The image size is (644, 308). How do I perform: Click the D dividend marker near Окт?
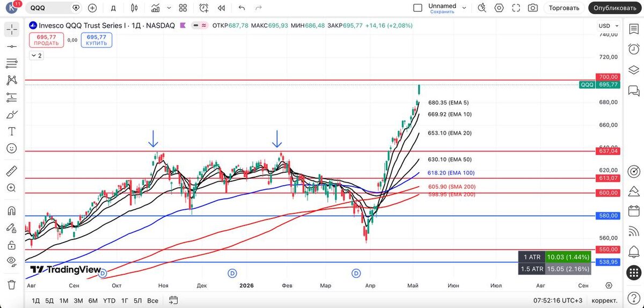pos(104,273)
